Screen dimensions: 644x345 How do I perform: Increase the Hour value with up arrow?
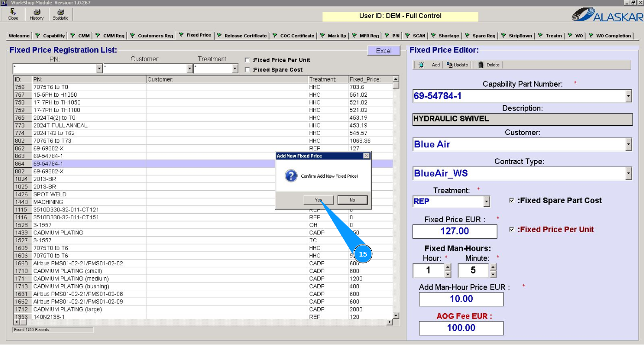click(x=447, y=267)
